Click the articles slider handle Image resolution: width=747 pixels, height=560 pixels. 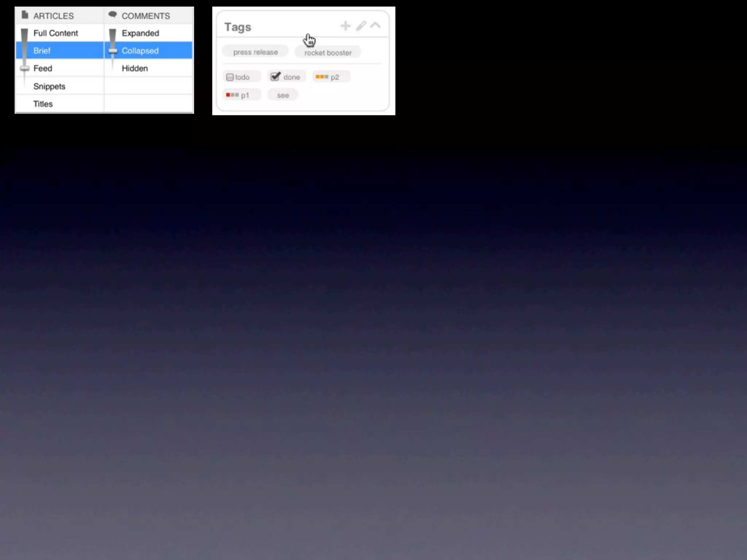[24, 68]
